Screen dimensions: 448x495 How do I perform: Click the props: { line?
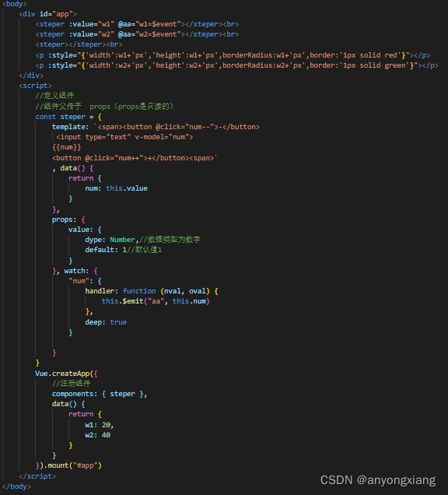(x=68, y=219)
